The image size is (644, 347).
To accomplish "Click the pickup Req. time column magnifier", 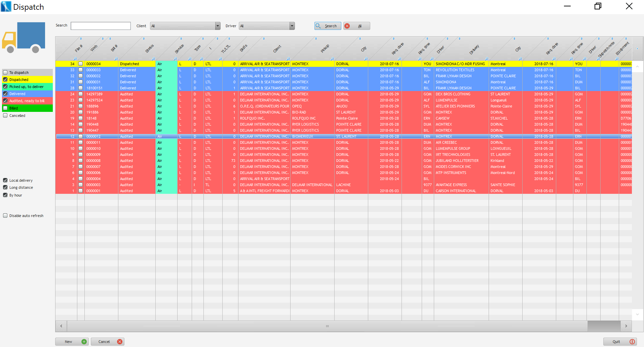I will point(420,59).
